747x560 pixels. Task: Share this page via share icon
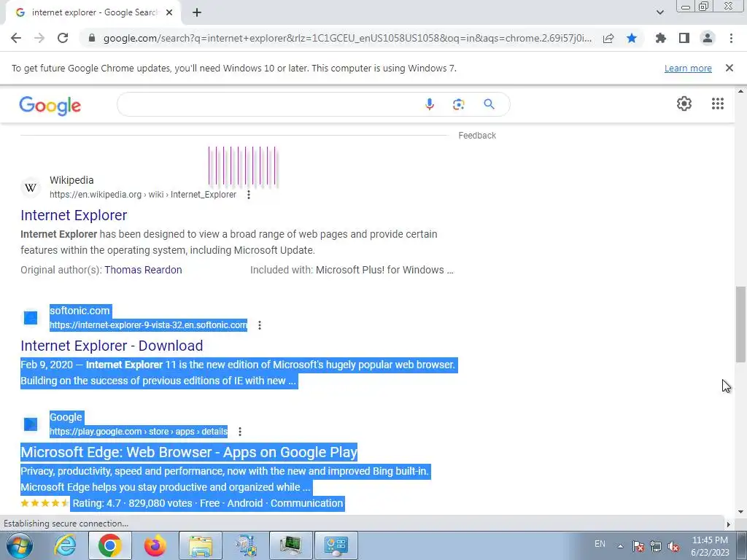[608, 38]
